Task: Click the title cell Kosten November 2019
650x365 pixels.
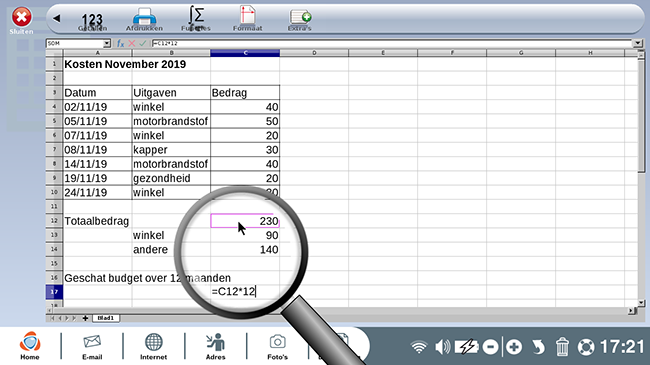Action: click(x=125, y=64)
